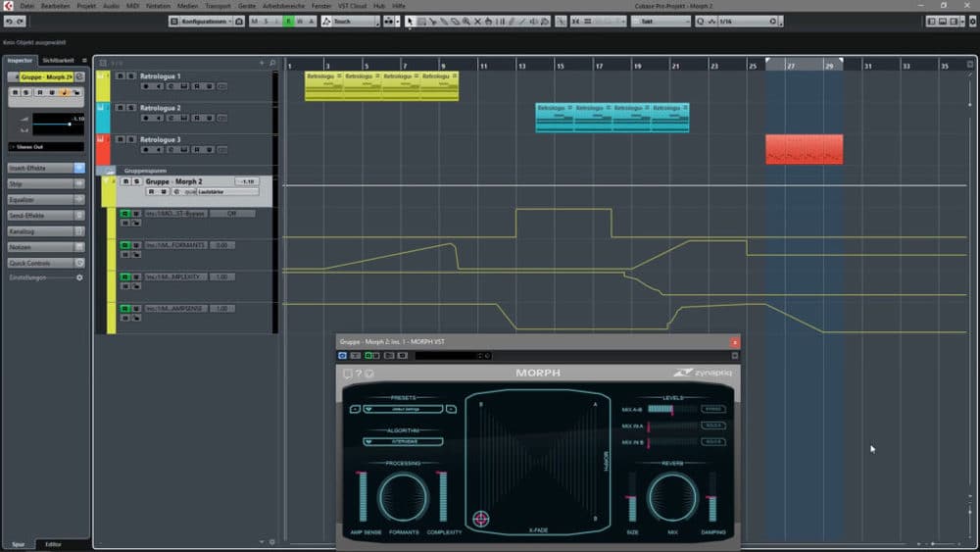
Task: Toggle global Write automation W button
Action: [299, 22]
